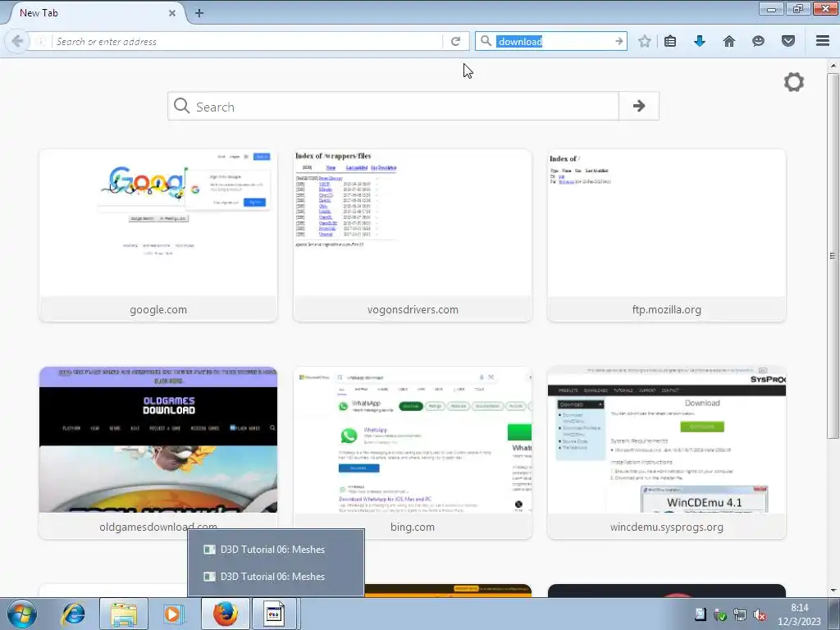Launch Internet Explorer from the taskbar

(73, 614)
